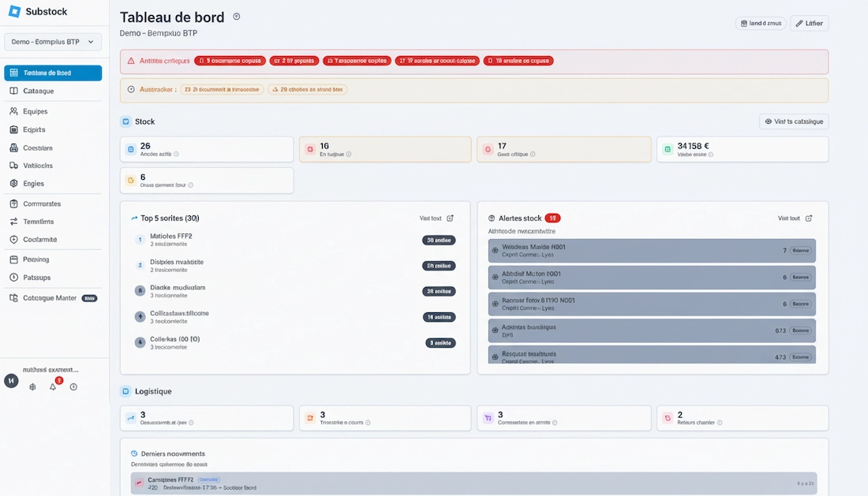
Task: Click the third red alert chip 'Tasscaence'
Action: (x=357, y=61)
